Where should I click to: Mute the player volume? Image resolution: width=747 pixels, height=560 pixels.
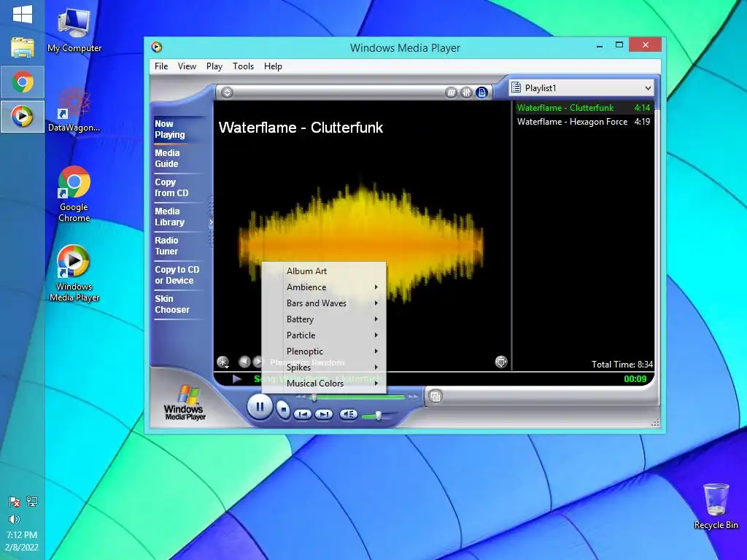pyautogui.click(x=348, y=414)
